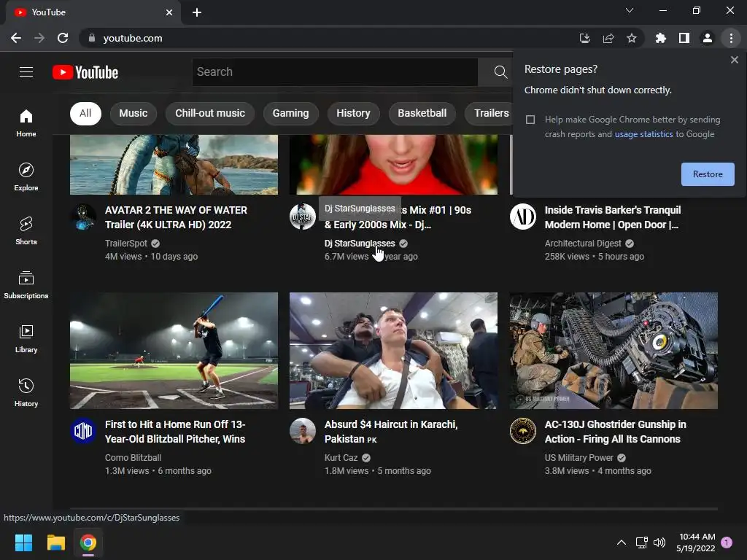Open the Chrome profile icon
The image size is (747, 560).
point(708,38)
